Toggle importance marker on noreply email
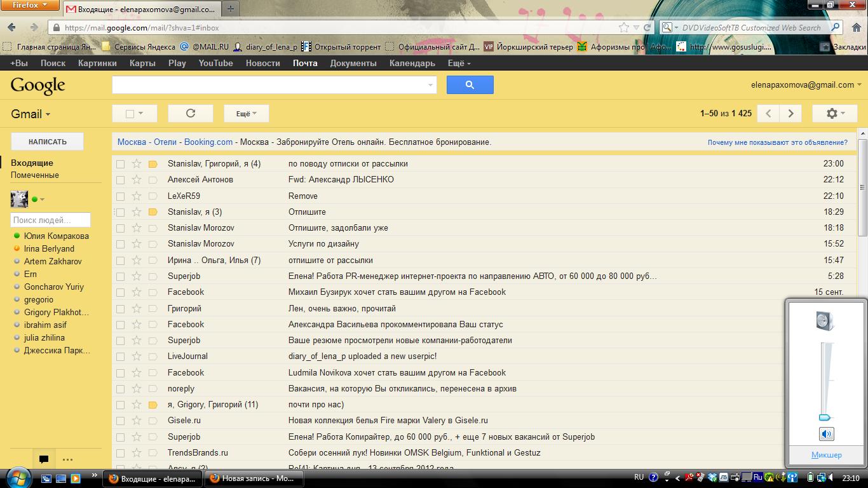868x488 pixels. tap(153, 389)
